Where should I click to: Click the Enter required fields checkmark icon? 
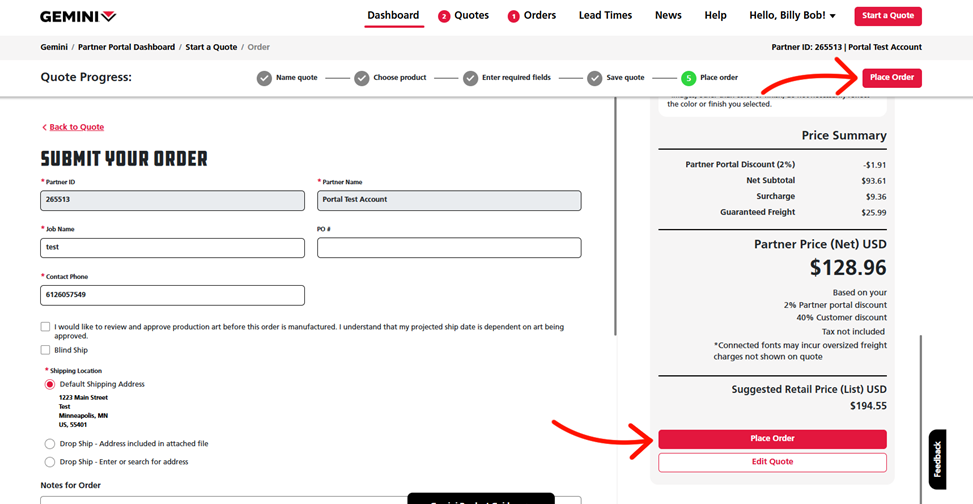pyautogui.click(x=470, y=78)
